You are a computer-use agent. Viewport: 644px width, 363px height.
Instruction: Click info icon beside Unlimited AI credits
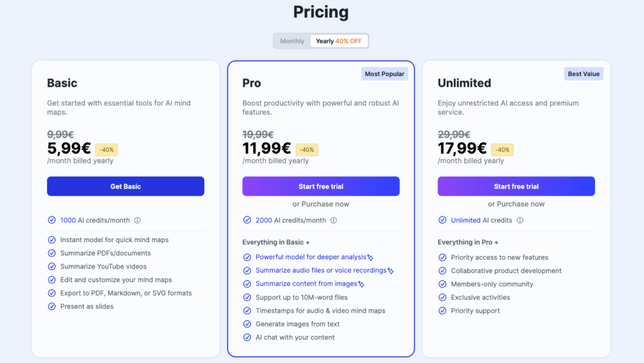point(520,221)
